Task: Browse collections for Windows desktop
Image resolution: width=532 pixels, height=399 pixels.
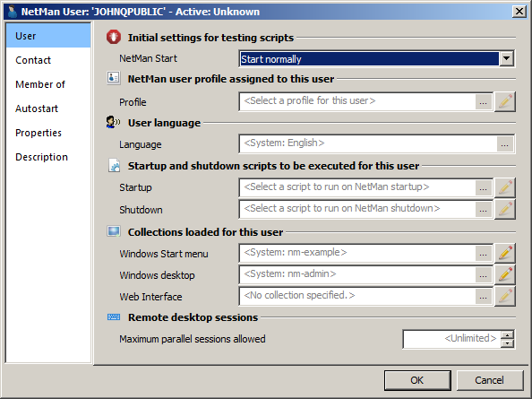Action: tap(484, 274)
